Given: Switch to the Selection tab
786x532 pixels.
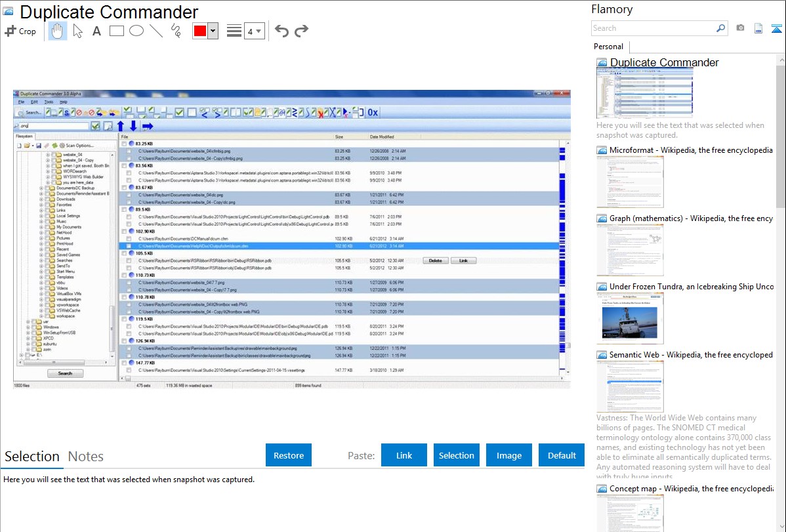Looking at the screenshot, I should click(32, 457).
